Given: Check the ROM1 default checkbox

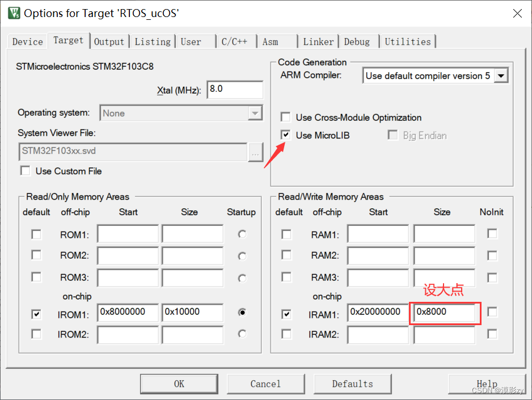Looking at the screenshot, I should pos(36,234).
